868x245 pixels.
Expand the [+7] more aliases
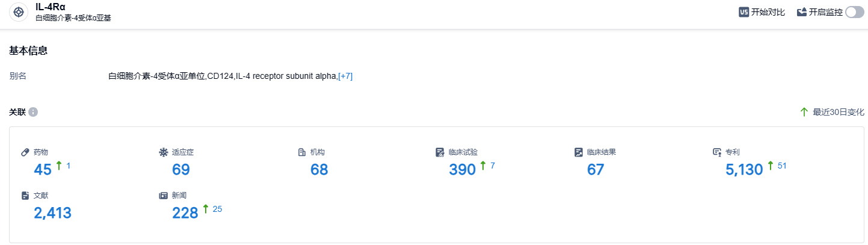tap(345, 76)
